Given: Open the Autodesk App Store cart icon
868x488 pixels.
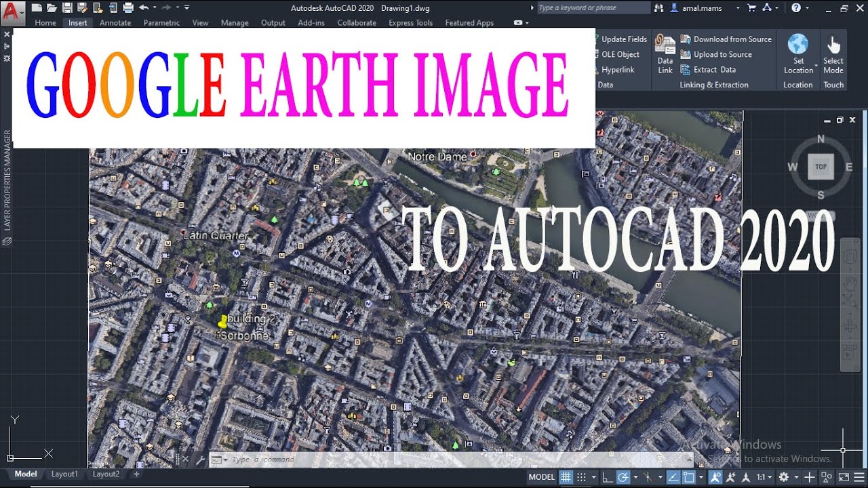Looking at the screenshot, I should click(x=751, y=8).
